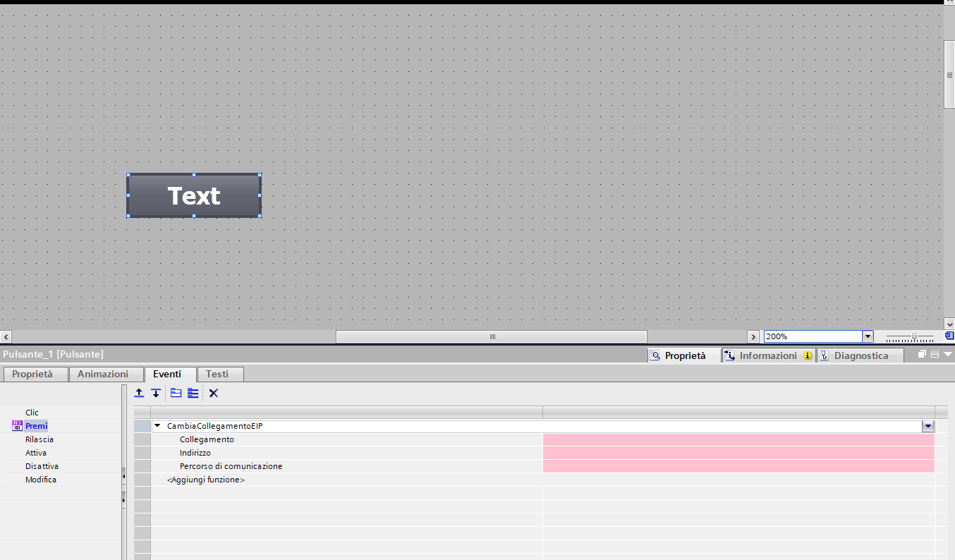Click the folder list icon in events toolbar
955x560 pixels.
(176, 393)
